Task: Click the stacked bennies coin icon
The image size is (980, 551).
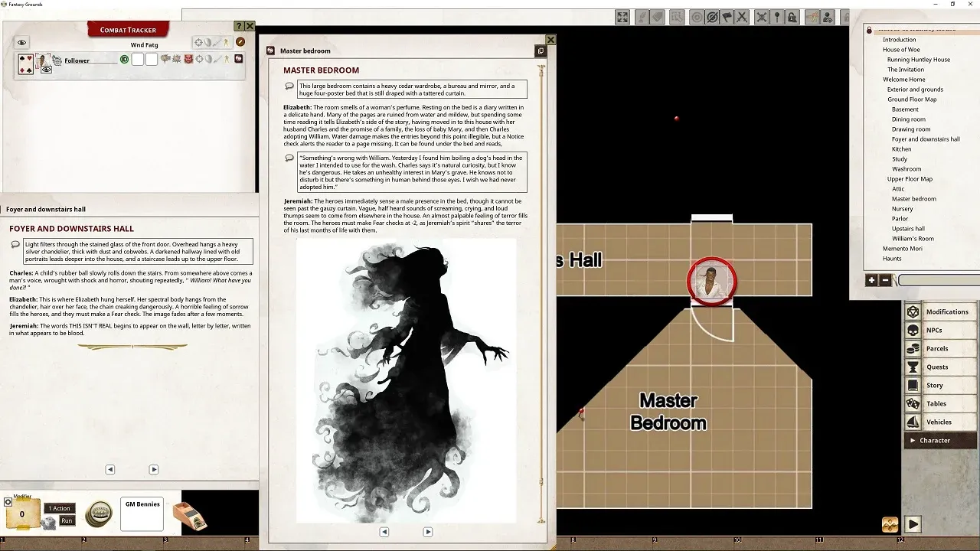Action: [99, 514]
